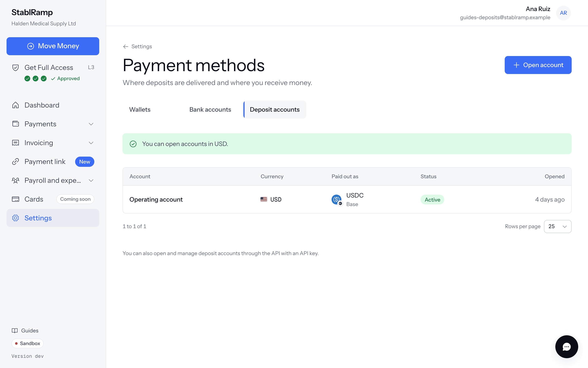The height and width of the screenshot is (368, 588).
Task: Open the Get Full Access shield icon
Action: (16, 68)
